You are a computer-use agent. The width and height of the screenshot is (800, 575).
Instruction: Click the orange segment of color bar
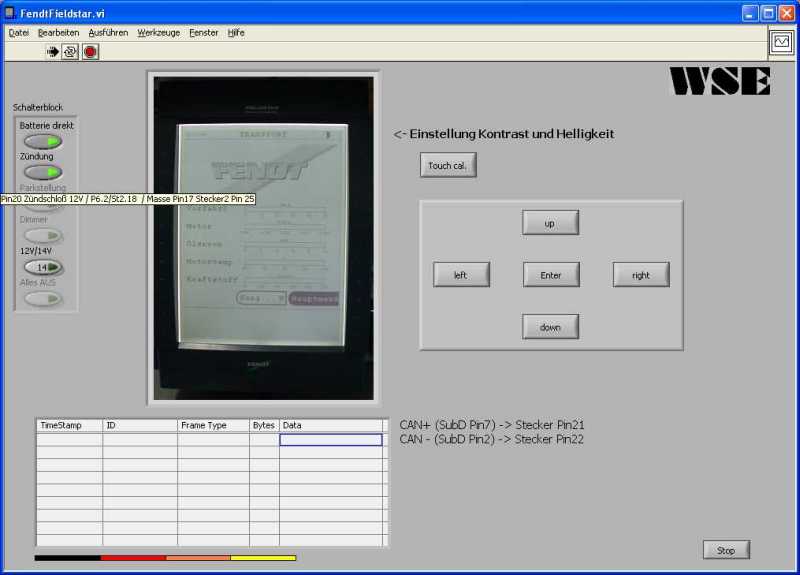(198, 558)
